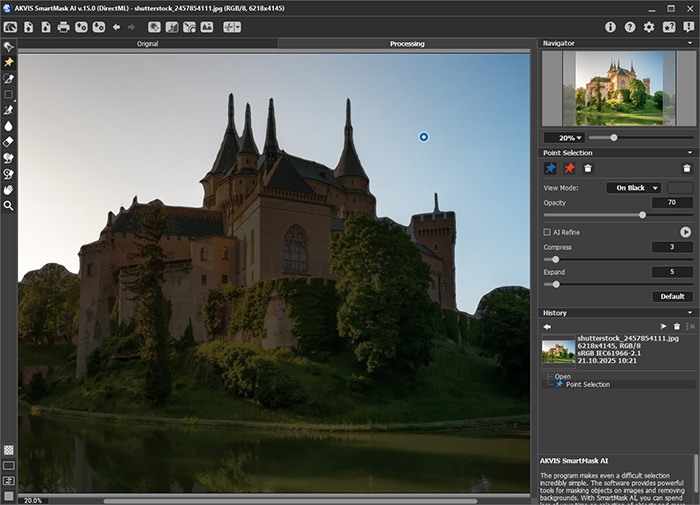This screenshot has width=700, height=505.
Task: Collapse the Point Selection panel
Action: pos(689,153)
